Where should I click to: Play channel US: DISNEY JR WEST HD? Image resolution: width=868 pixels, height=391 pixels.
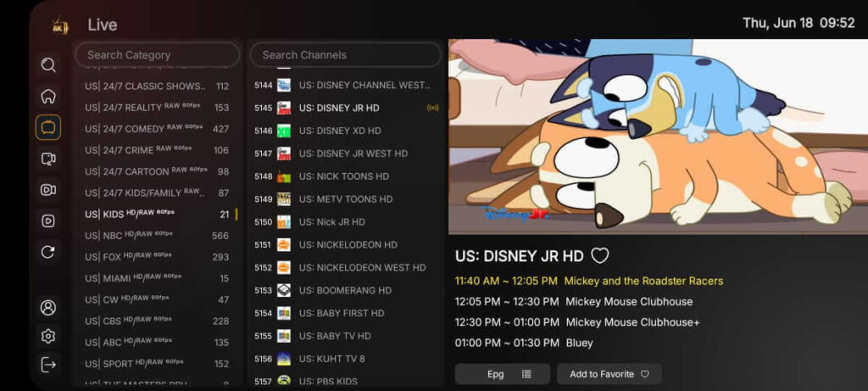point(346,154)
